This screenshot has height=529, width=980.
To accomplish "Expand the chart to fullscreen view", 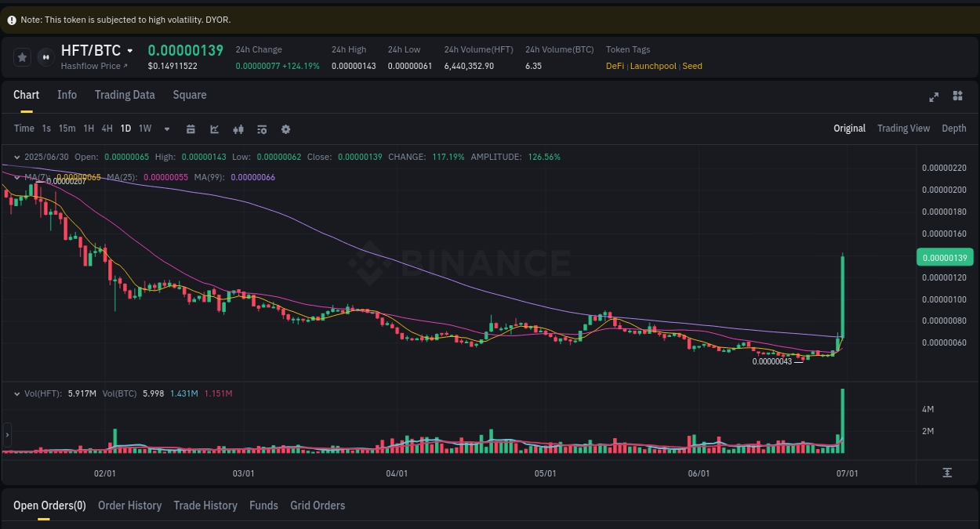I will click(934, 96).
